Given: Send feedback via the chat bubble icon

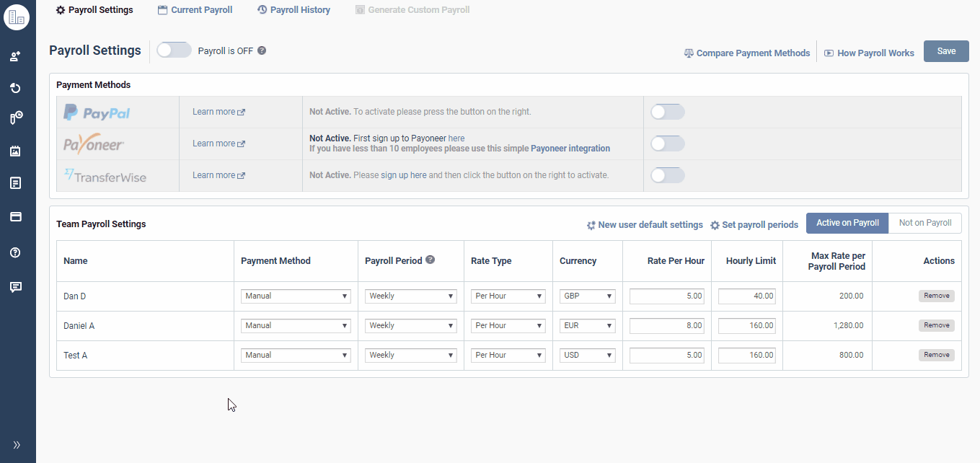Looking at the screenshot, I should tap(17, 286).
